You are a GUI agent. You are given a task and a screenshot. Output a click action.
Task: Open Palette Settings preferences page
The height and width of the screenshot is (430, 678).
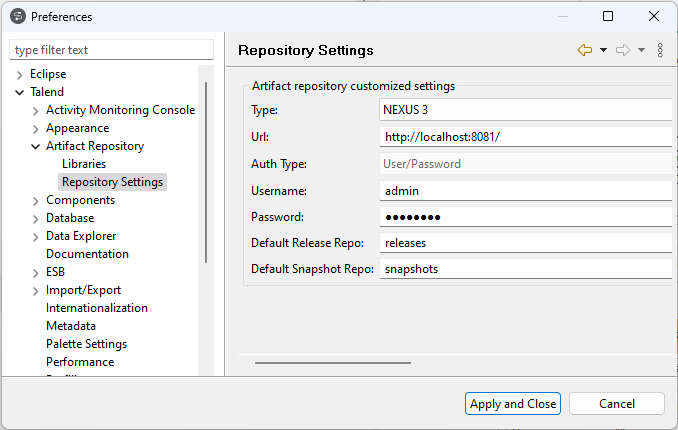click(x=86, y=344)
